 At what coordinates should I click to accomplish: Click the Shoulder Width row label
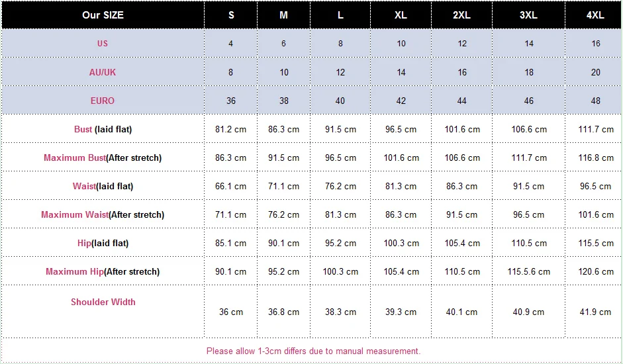pyautogui.click(x=103, y=302)
